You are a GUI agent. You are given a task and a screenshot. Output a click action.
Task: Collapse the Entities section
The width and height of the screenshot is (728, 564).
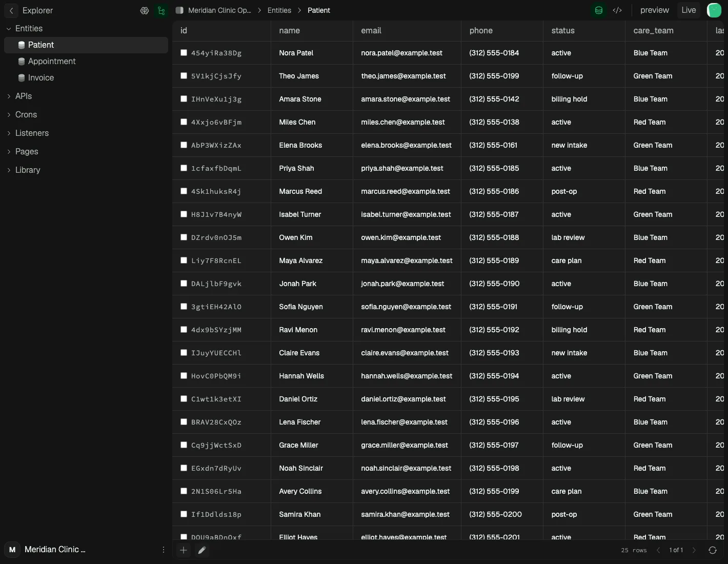[9, 29]
